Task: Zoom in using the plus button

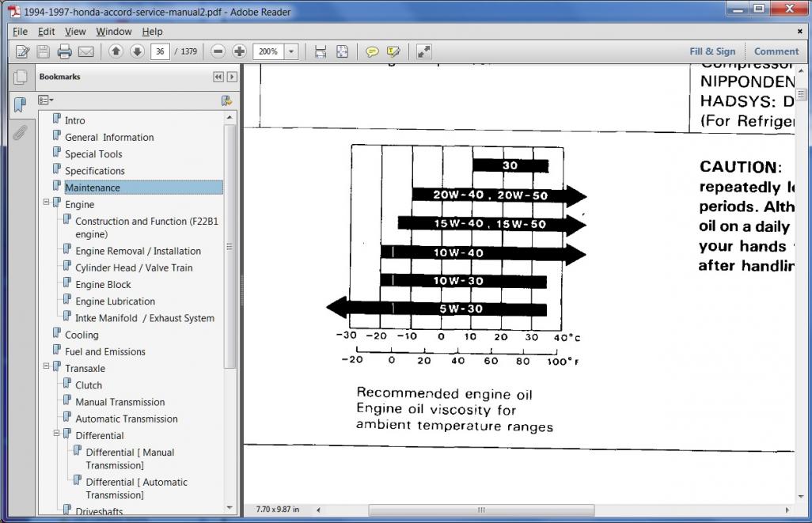Action: click(x=239, y=51)
